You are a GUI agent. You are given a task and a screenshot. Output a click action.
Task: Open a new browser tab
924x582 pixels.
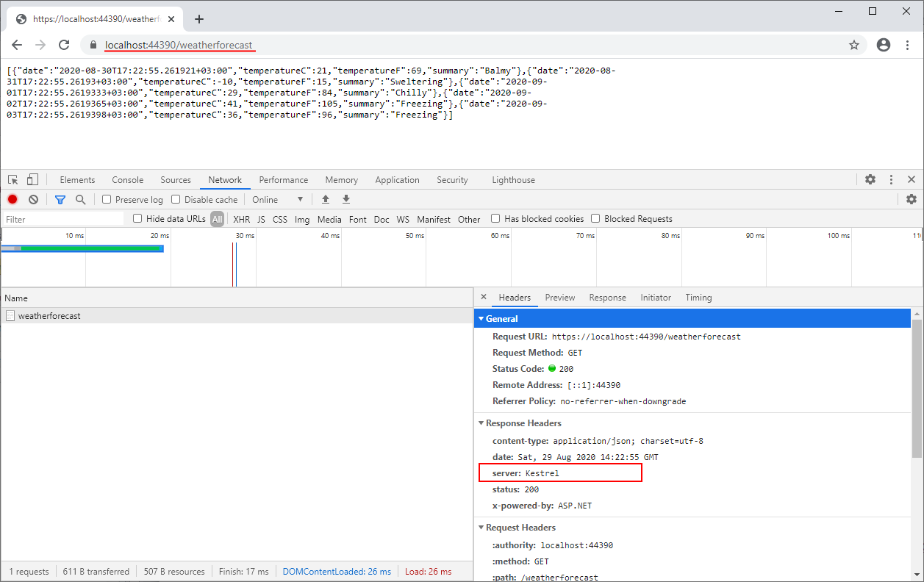198,19
